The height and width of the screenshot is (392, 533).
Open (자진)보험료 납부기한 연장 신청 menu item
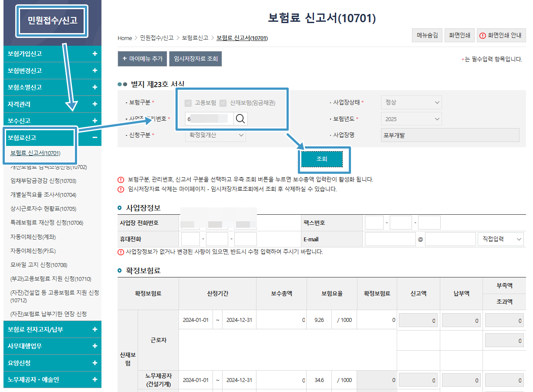(x=48, y=314)
